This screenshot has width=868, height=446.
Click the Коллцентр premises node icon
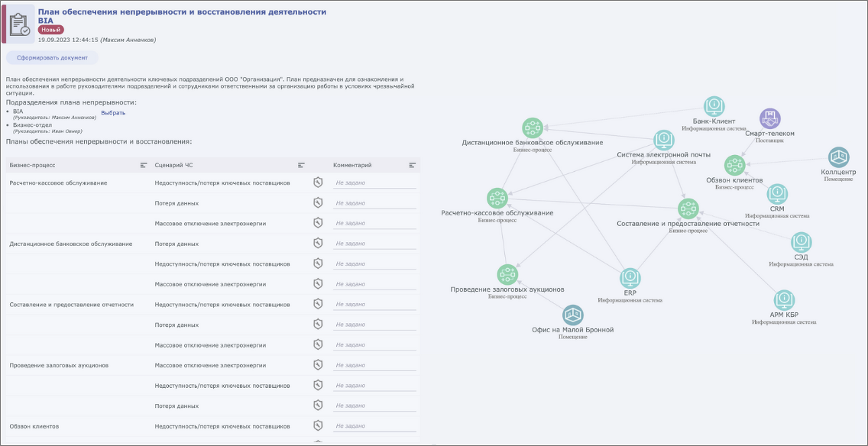(839, 157)
